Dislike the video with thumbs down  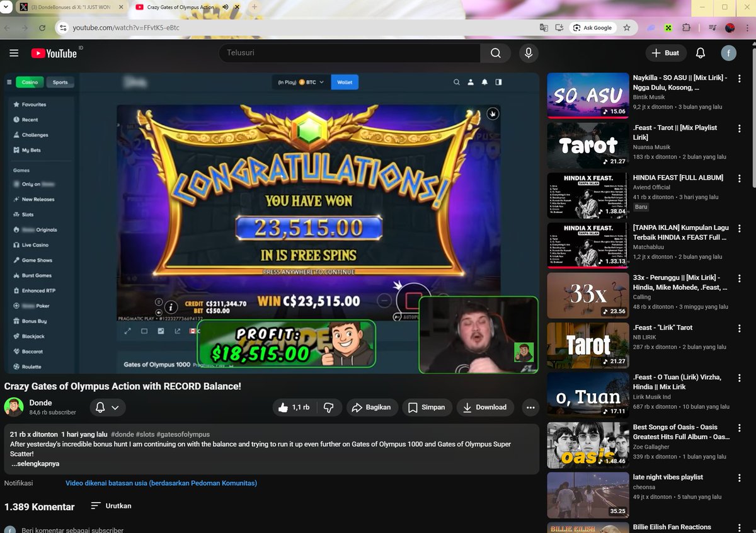329,408
